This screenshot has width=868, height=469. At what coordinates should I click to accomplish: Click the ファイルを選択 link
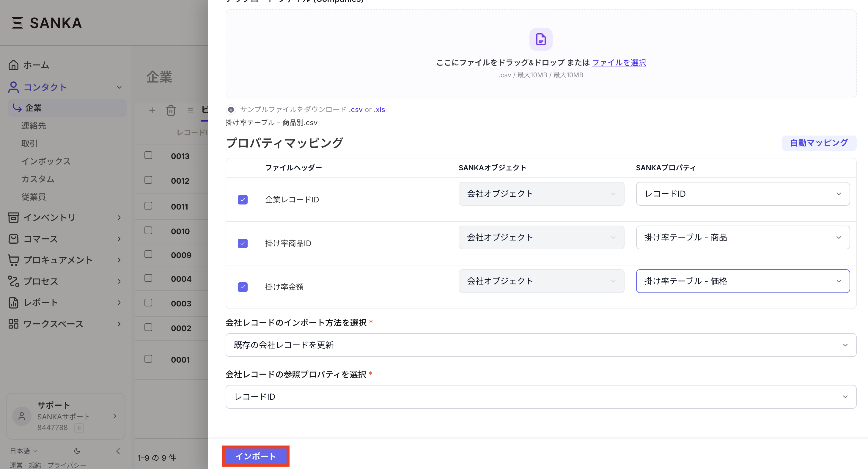pyautogui.click(x=619, y=63)
